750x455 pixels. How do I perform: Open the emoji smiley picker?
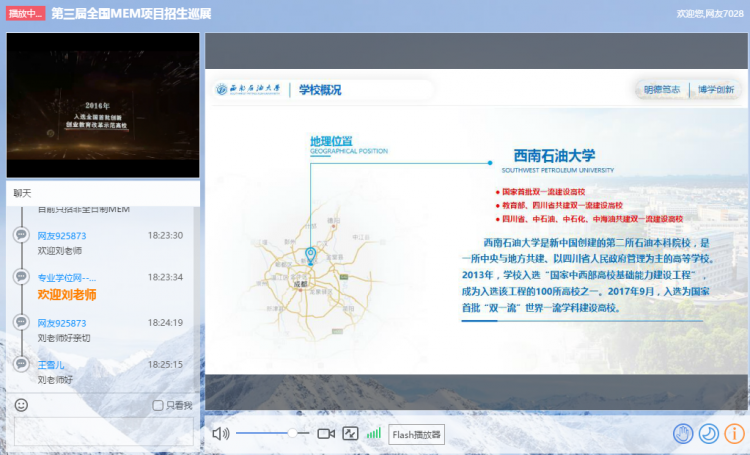[x=21, y=405]
